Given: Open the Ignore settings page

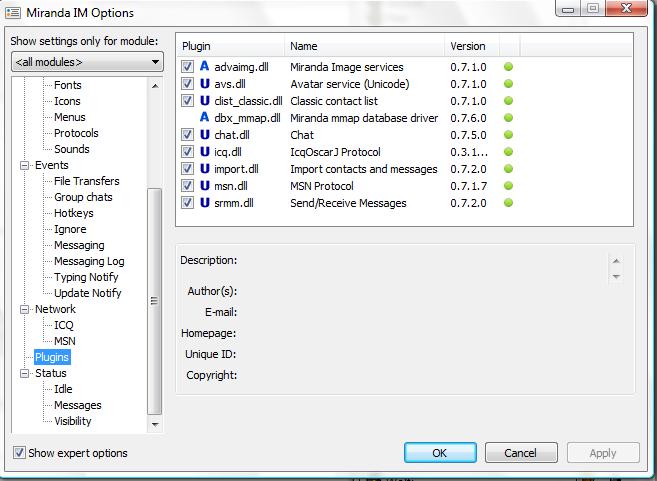Looking at the screenshot, I should pos(70,229).
